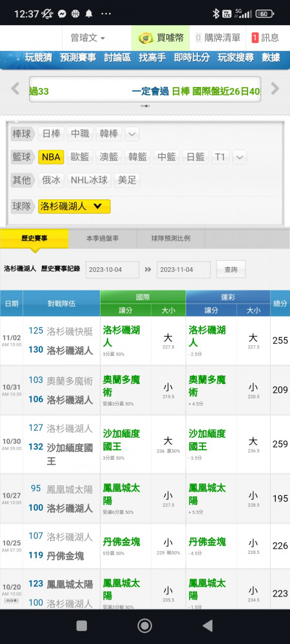Viewport: 290px width, 644px height.
Task: Select the 歐籃 league button
Action: pos(80,157)
